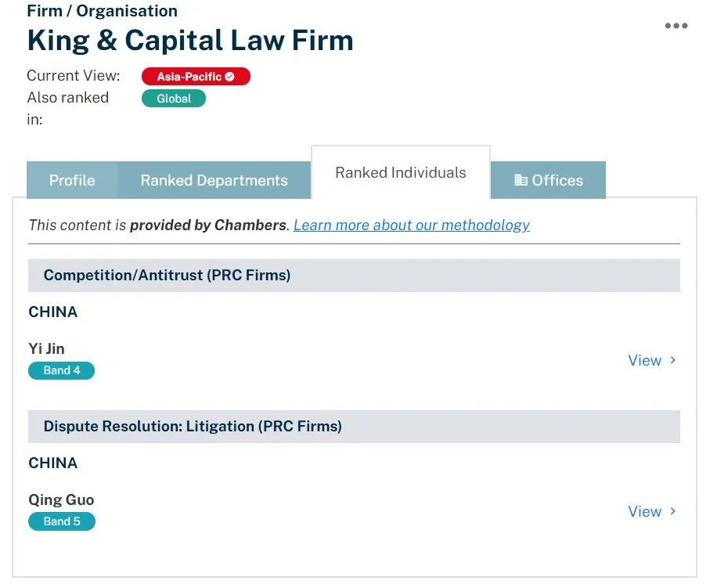The image size is (728, 584).
Task: Click the Offices building icon
Action: click(521, 180)
